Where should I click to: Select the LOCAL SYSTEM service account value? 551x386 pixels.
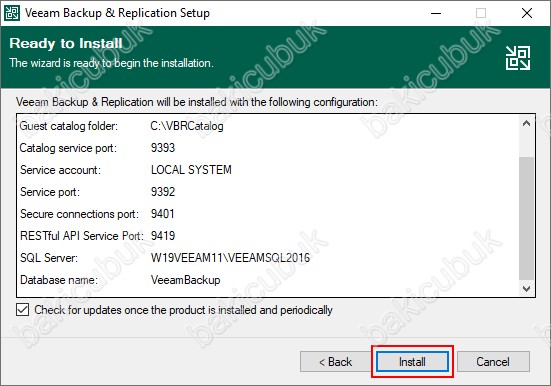pos(191,170)
